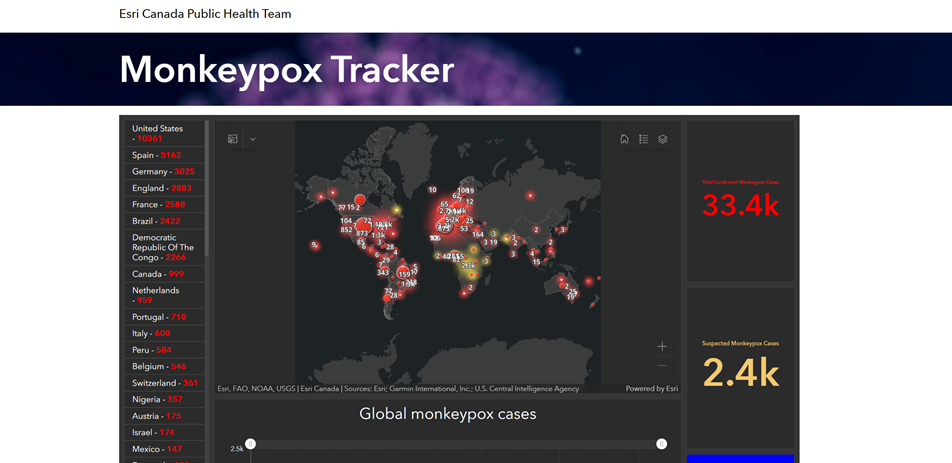Screen dimensions: 952x463
Task: Activate the map selection tool icon
Action: click(233, 139)
